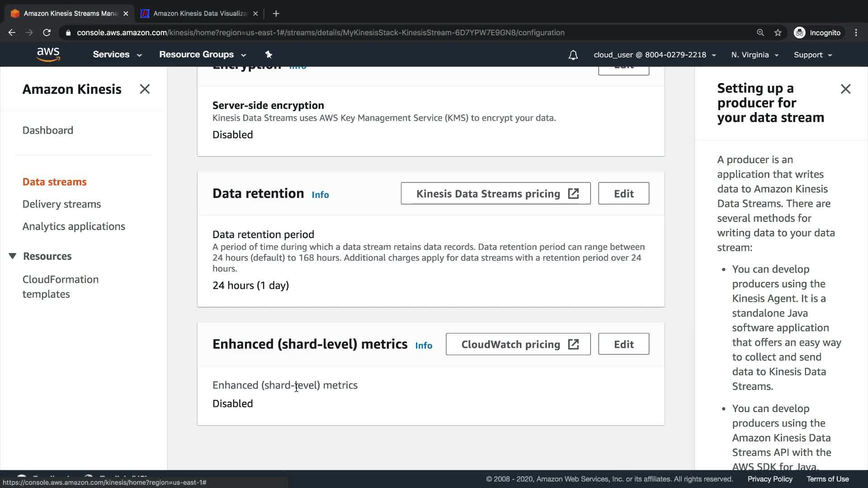Bookmark page with the star icon

pyautogui.click(x=778, y=33)
